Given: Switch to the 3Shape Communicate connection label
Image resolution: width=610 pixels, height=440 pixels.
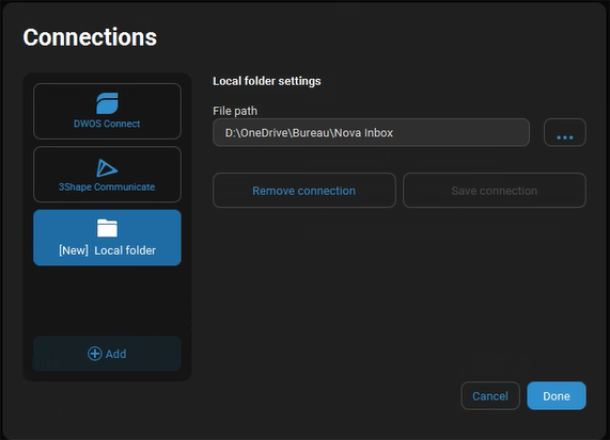Looking at the screenshot, I should (107, 187).
